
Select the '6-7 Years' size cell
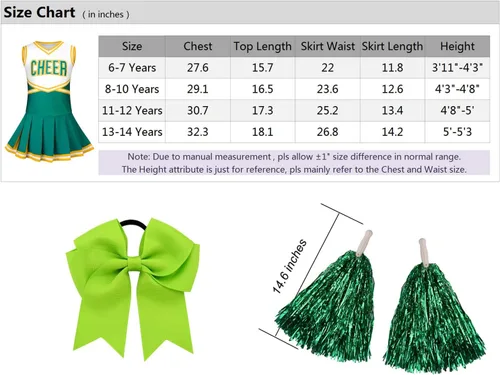pos(132,68)
